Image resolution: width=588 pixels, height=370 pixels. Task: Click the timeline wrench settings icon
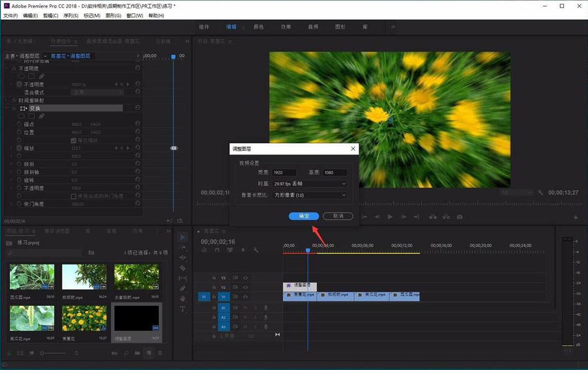point(256,250)
